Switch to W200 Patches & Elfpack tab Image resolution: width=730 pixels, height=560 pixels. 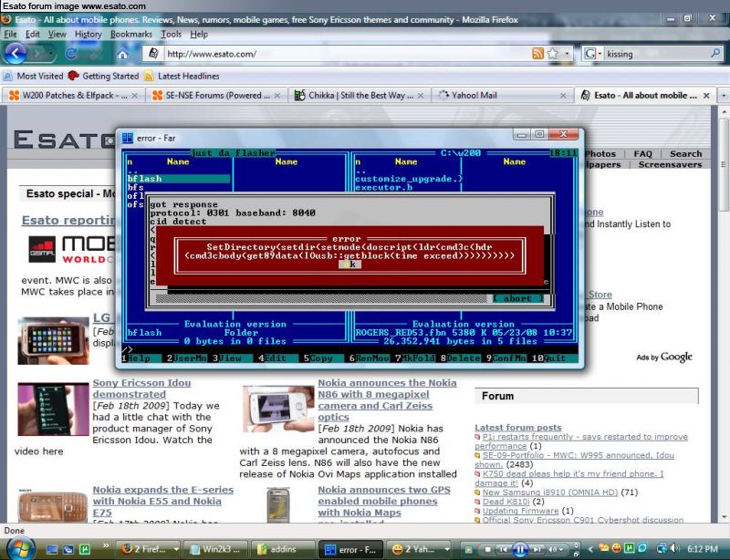pos(73,96)
